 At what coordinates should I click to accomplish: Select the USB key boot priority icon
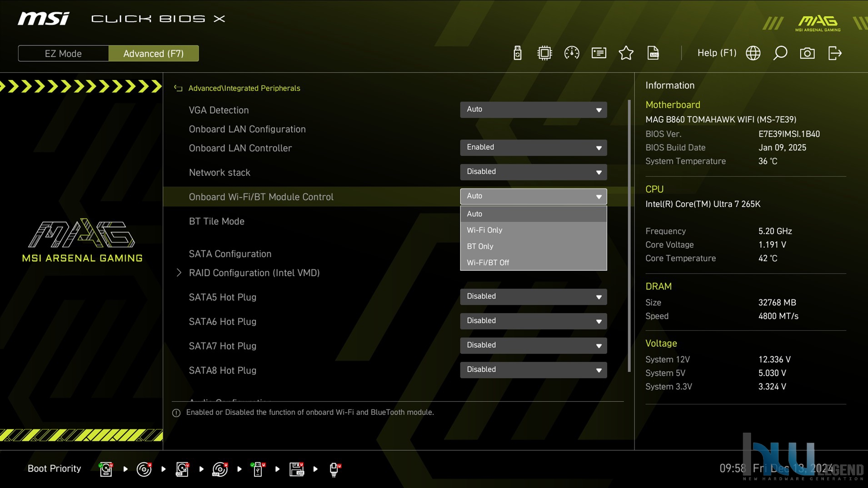point(258,469)
